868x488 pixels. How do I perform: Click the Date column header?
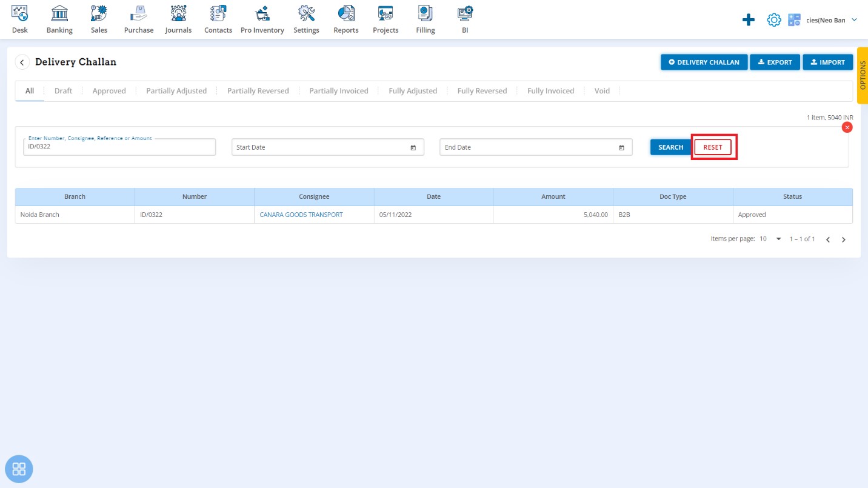(434, 197)
